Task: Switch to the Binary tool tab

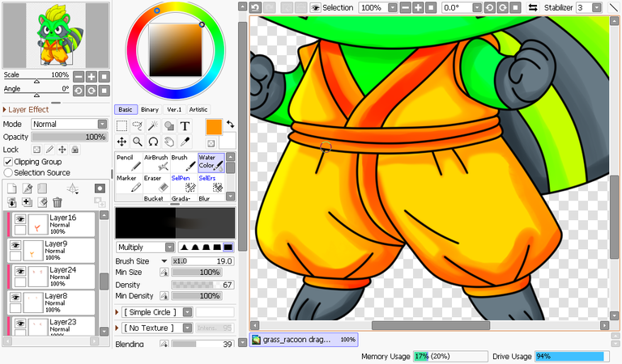Action: [x=150, y=109]
